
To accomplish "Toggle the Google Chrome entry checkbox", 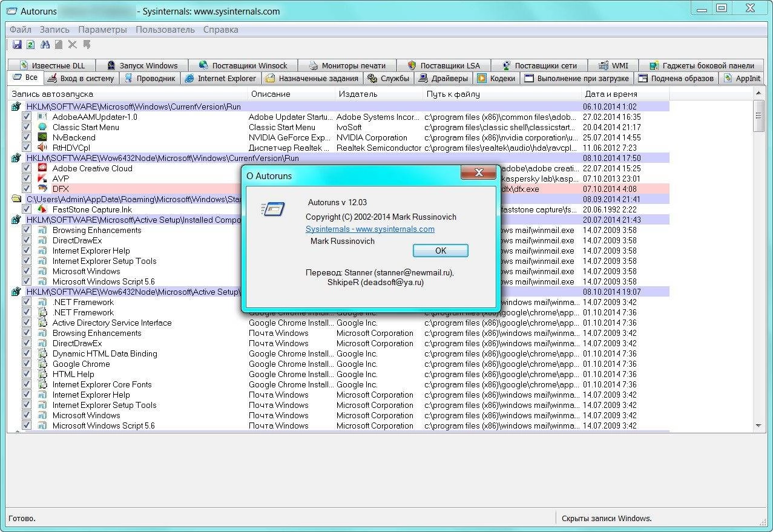I will pos(27,364).
